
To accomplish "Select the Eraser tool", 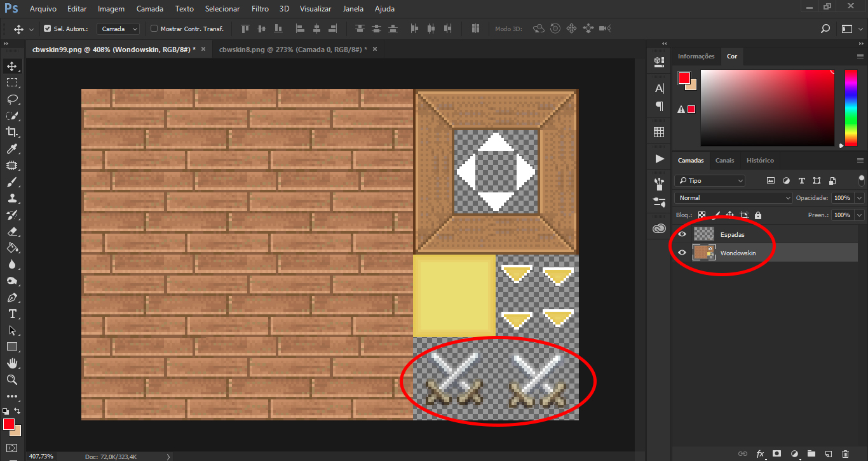I will tap(12, 231).
